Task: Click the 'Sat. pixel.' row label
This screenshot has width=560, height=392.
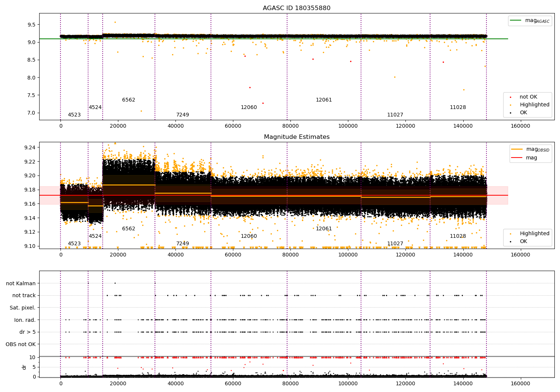Action: tap(23, 308)
